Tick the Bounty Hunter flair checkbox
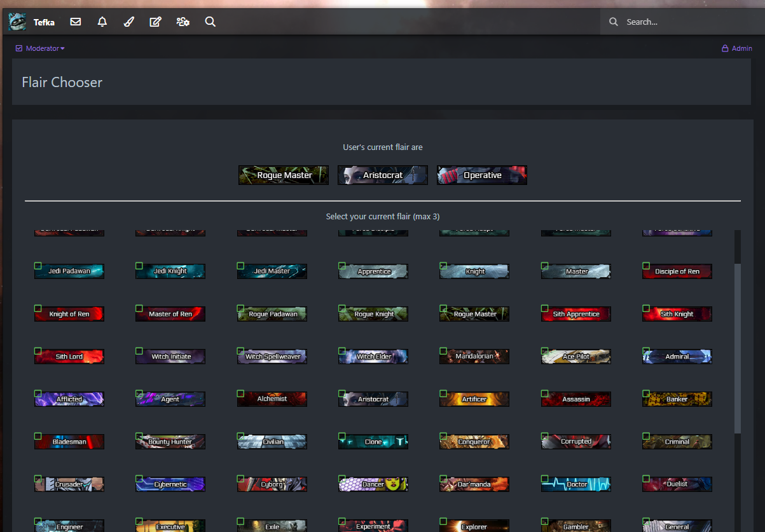The image size is (765, 532). 139,436
